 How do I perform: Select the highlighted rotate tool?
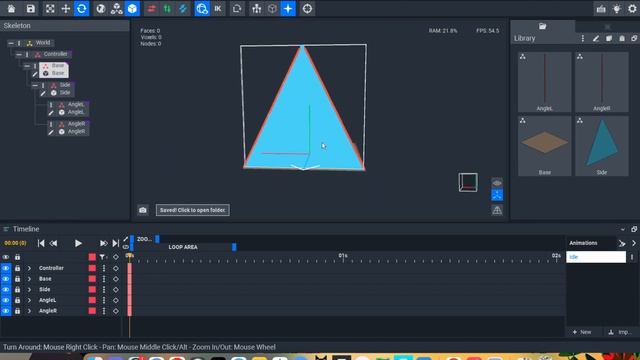tap(82, 9)
